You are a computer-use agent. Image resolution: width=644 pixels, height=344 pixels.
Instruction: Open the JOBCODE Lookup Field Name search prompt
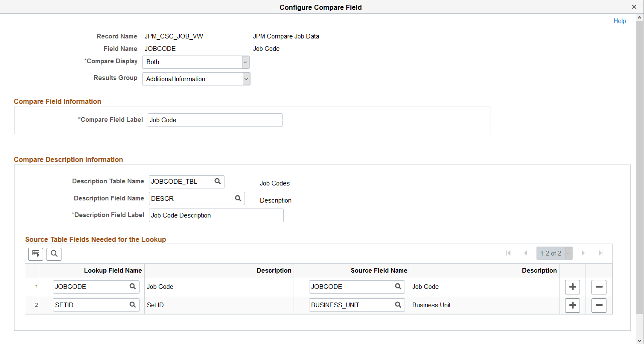(133, 287)
